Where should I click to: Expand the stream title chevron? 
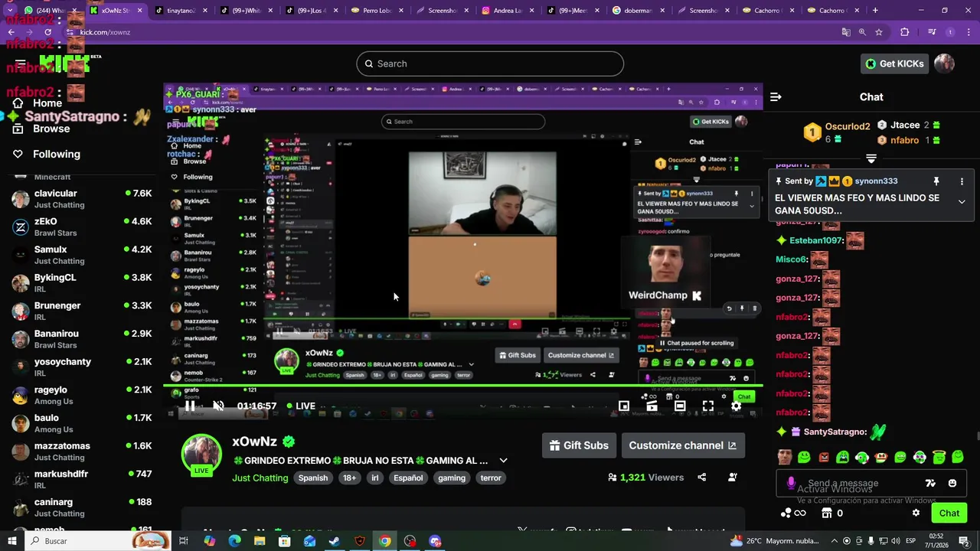click(x=503, y=461)
